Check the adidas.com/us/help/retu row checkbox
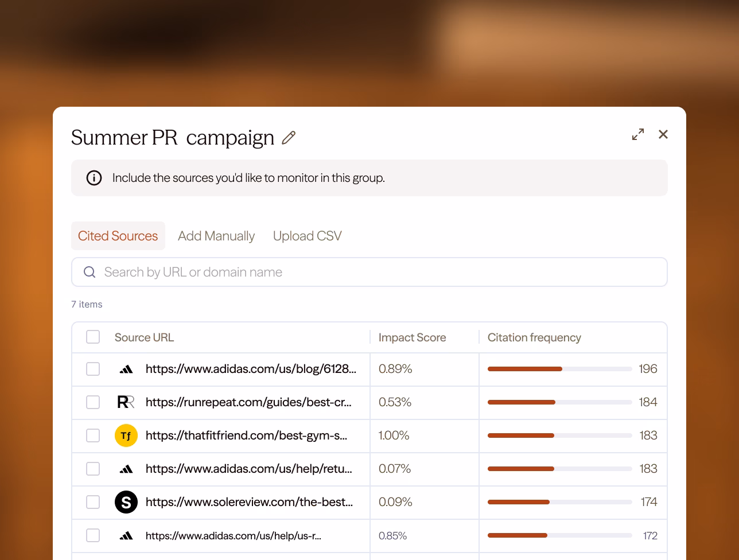 (x=93, y=469)
